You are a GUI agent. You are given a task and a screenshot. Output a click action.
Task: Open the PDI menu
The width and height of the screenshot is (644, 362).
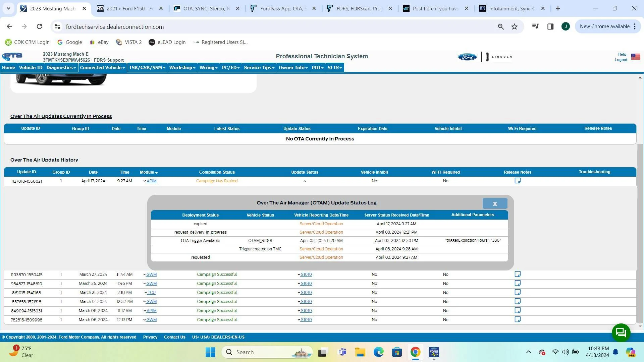pos(317,68)
